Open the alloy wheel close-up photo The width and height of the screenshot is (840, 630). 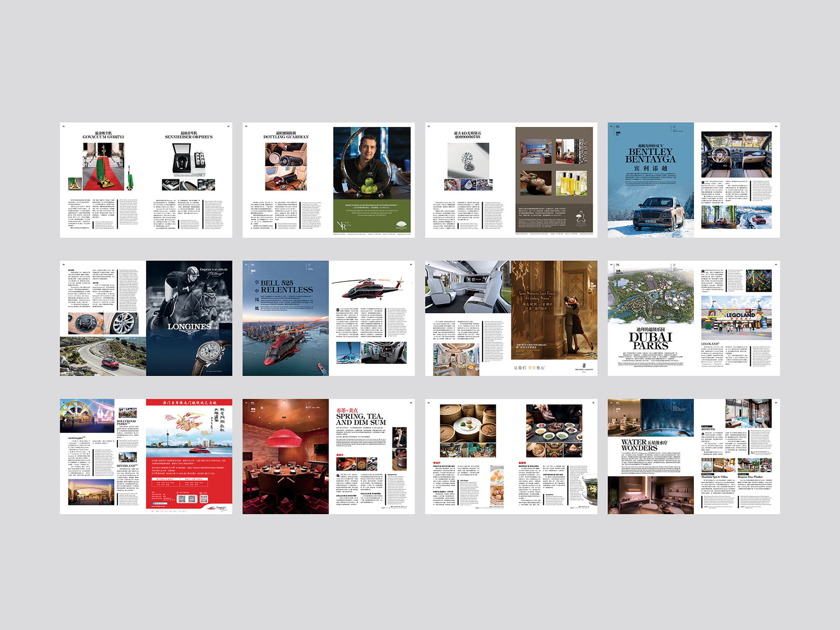(122, 323)
